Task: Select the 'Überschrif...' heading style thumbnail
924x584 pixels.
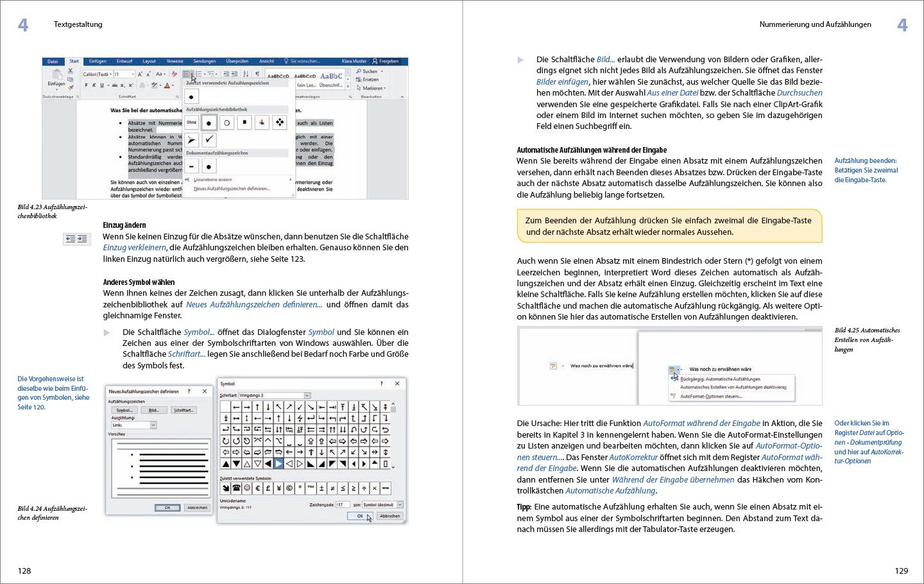Action: tap(331, 80)
